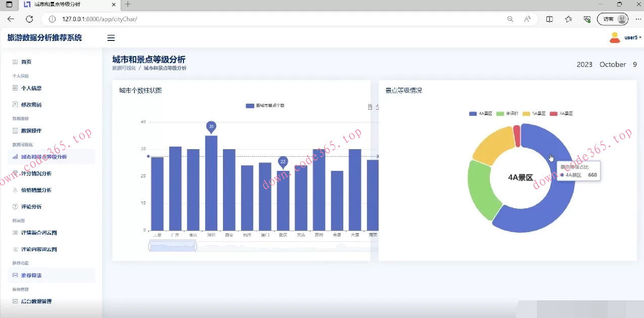Toggle the 未评价 legend item
Image resolution: width=644 pixels, height=318 pixels.
pyautogui.click(x=508, y=114)
